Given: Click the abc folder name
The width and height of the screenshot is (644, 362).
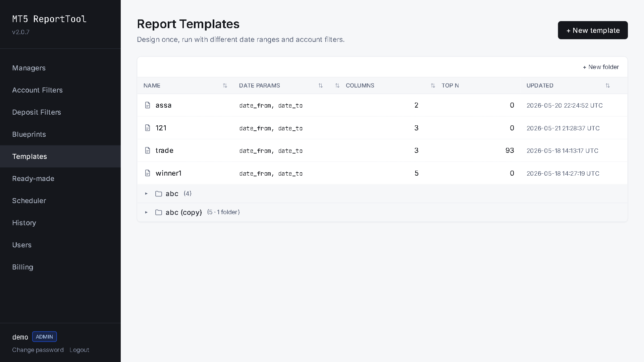Looking at the screenshot, I should (x=172, y=194).
